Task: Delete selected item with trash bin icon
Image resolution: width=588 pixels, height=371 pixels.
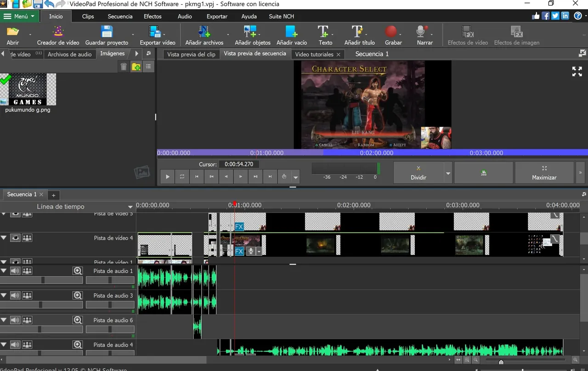Action: [124, 67]
